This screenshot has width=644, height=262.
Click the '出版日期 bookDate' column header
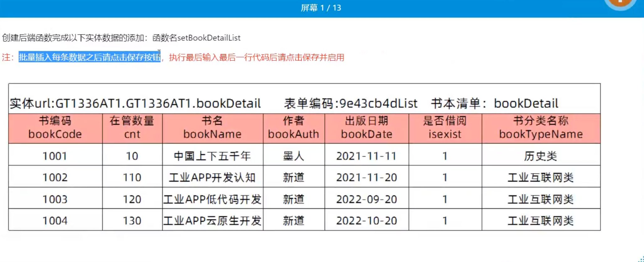[x=367, y=128]
